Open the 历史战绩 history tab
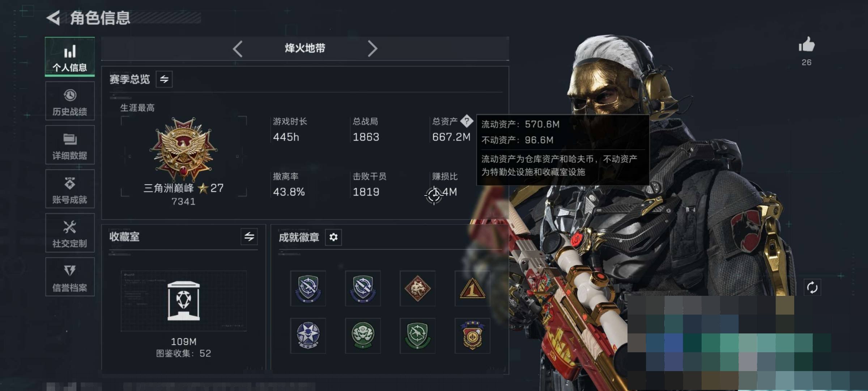This screenshot has height=391, width=868. pyautogui.click(x=70, y=101)
